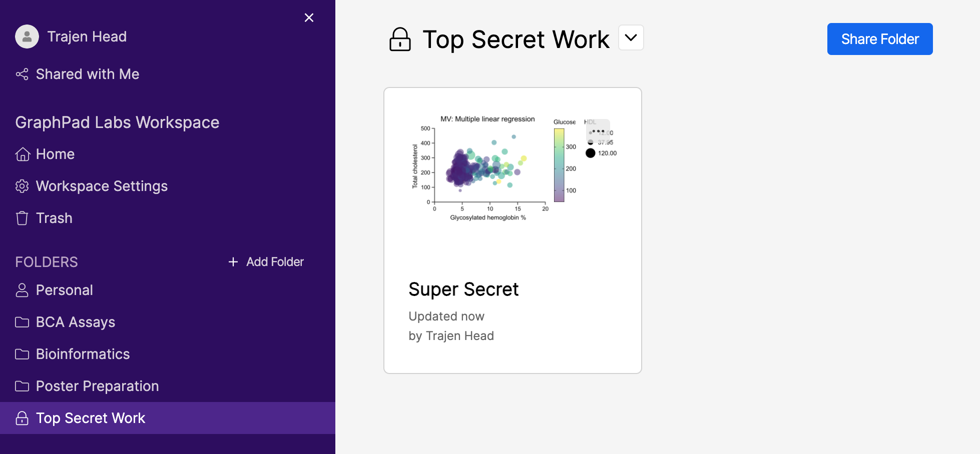Close the sidebar with the X button
Image resolution: width=980 pixels, height=454 pixels.
tap(309, 18)
